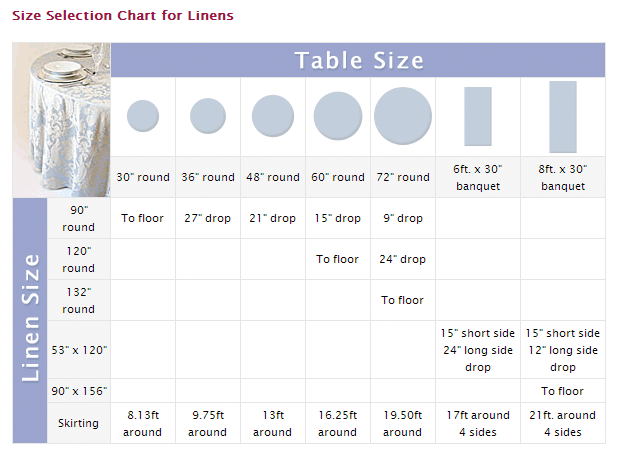Screen dimensions: 618x474
Task: Click the 53" x 120" linen row label
Action: pyautogui.click(x=78, y=350)
